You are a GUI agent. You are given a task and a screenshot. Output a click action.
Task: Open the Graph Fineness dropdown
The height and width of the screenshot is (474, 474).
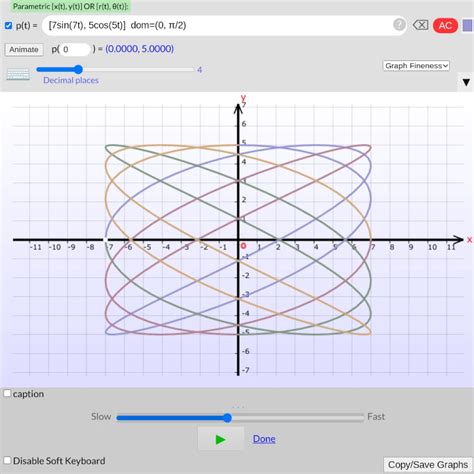coord(416,66)
